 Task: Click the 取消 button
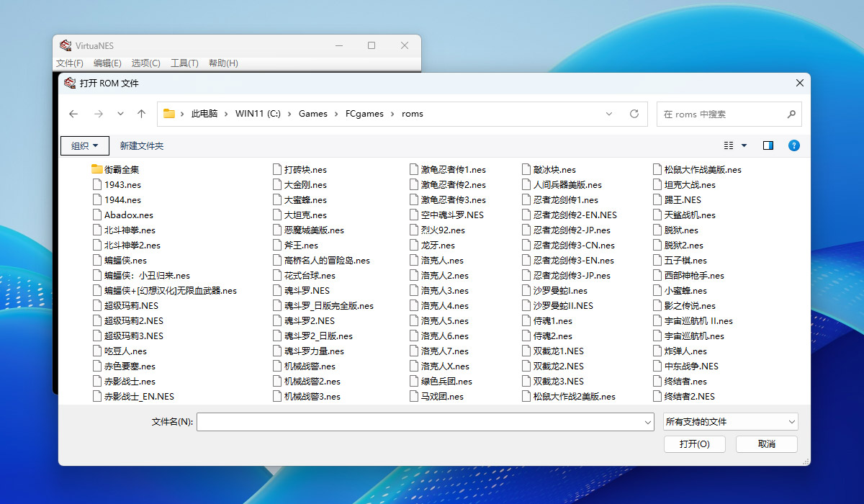(766, 444)
